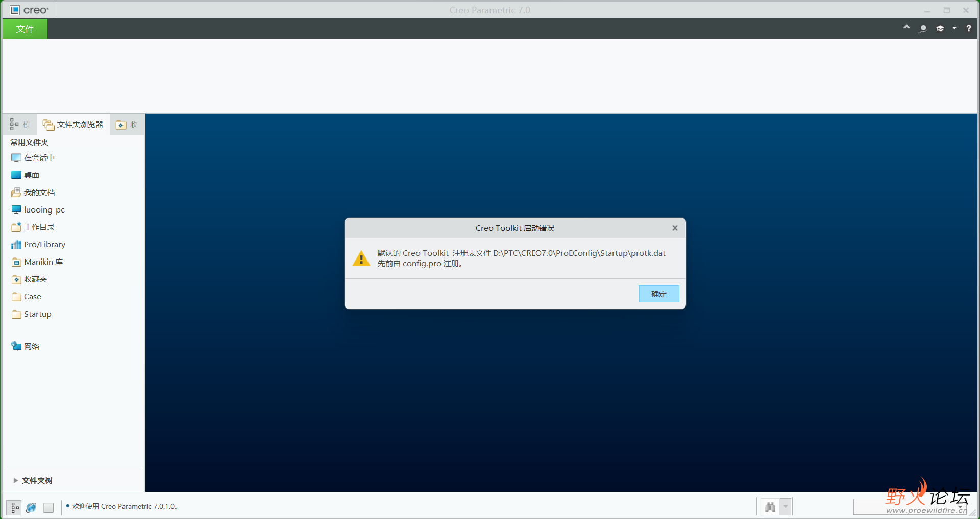Screen dimensions: 980x519
Task: Open Creo Help question mark
Action: pyautogui.click(x=969, y=28)
